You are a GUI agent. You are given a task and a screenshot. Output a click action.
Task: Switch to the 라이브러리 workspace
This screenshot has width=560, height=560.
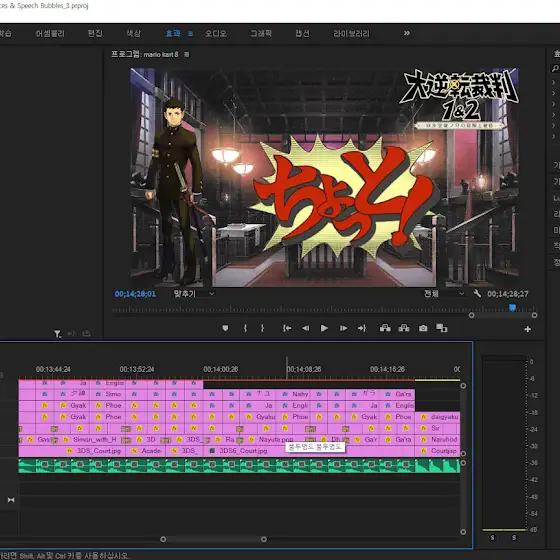pyautogui.click(x=351, y=34)
